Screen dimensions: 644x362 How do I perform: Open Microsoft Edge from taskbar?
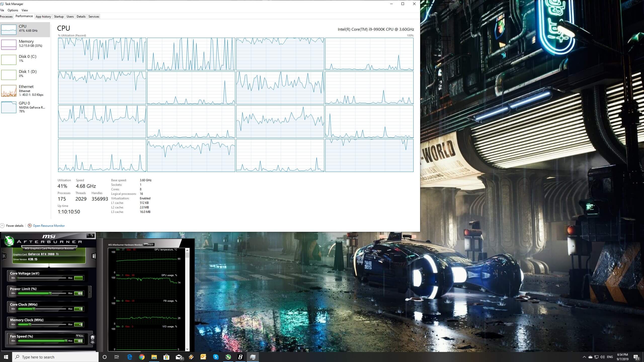pyautogui.click(x=130, y=357)
